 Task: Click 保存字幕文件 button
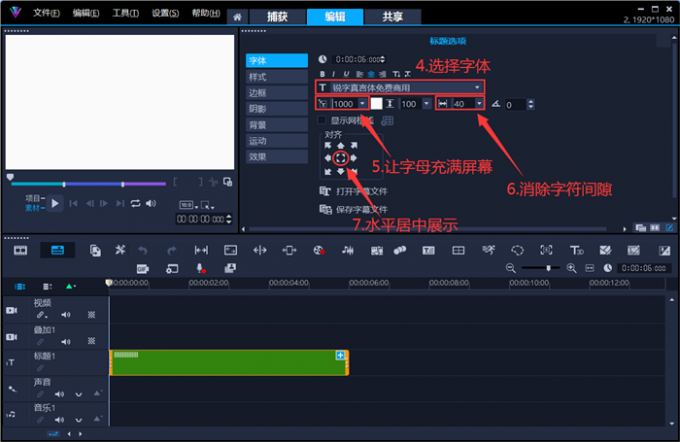[x=359, y=209]
